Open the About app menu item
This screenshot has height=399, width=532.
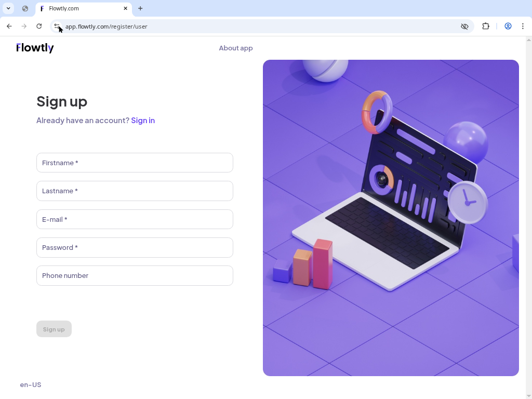pos(236,48)
